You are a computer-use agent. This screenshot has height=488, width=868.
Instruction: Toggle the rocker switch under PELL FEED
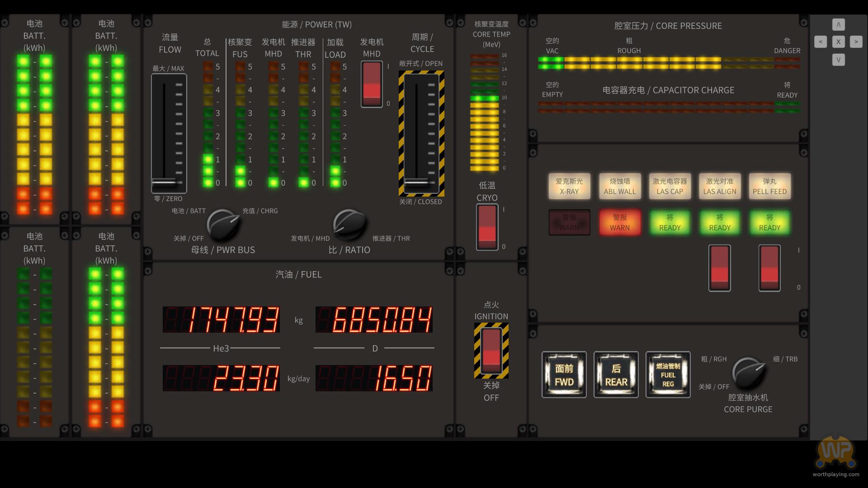[x=769, y=268]
